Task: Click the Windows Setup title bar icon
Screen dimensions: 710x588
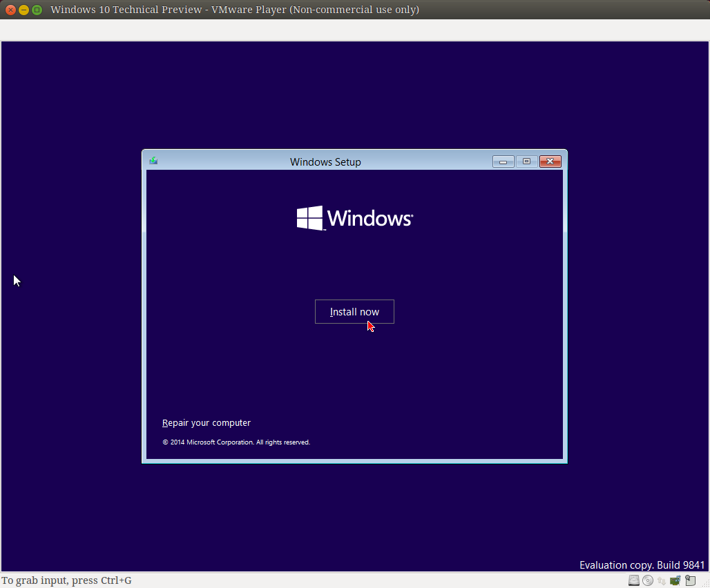Action: pyautogui.click(x=153, y=161)
